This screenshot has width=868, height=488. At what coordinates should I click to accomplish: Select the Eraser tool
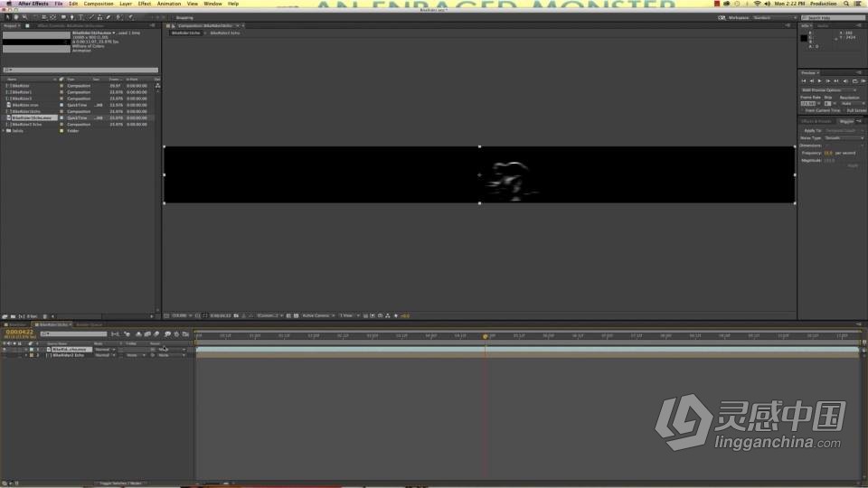click(108, 17)
